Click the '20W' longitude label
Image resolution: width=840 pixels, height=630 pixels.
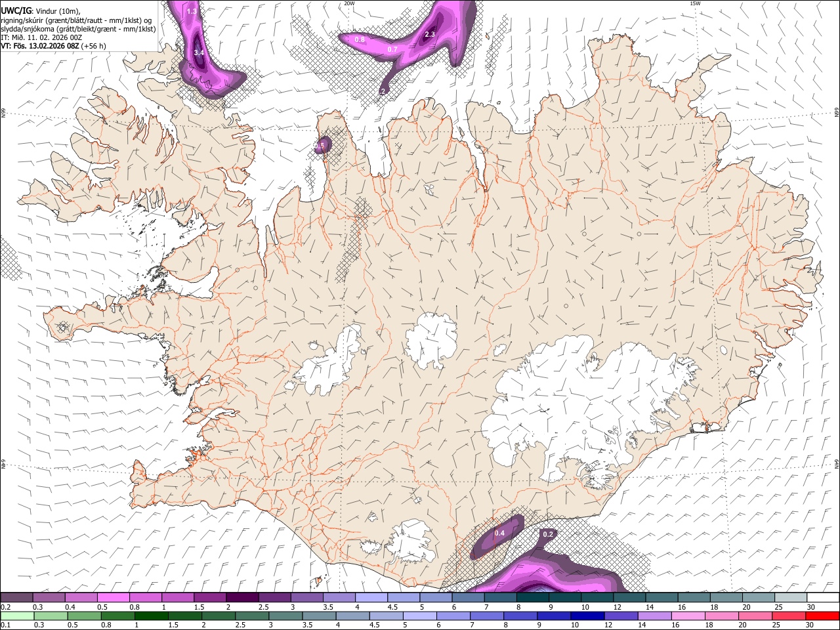click(349, 3)
